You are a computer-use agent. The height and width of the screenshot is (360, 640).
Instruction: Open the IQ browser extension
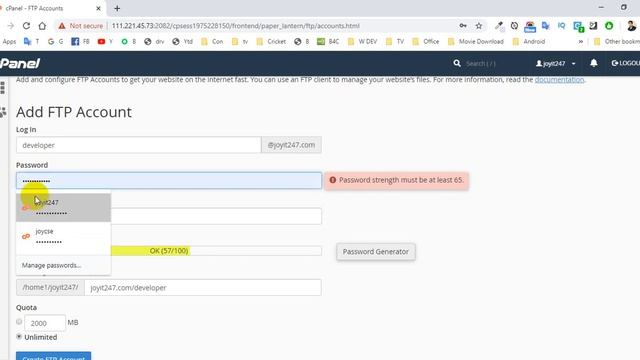[x=561, y=26]
